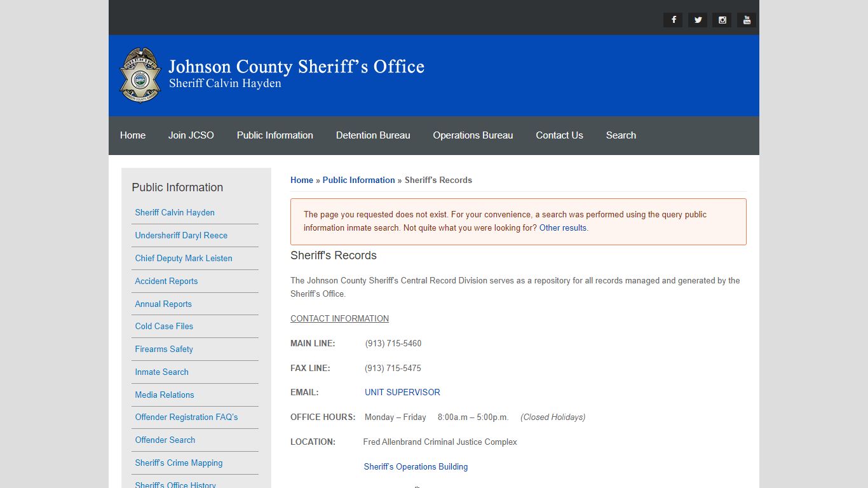Screen dimensions: 868x488
Task: Open Undersheriff Daryl Reece sidebar link
Action: pos(181,235)
